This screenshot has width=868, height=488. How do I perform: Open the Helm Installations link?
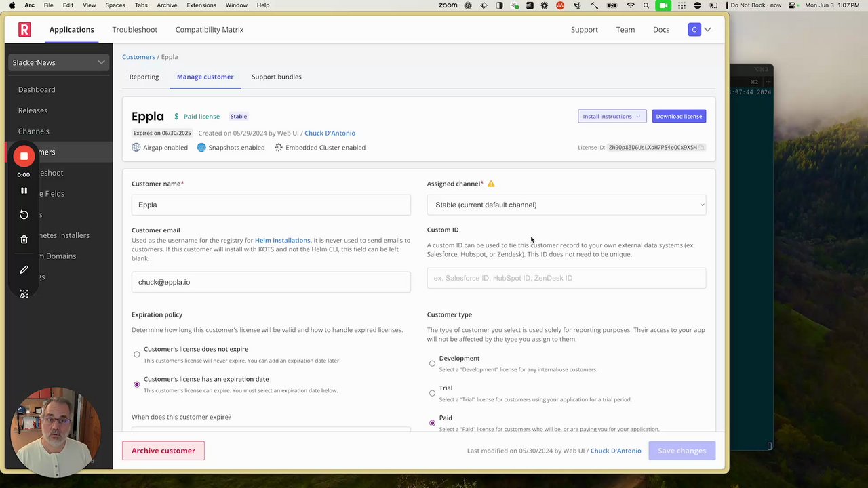282,240
